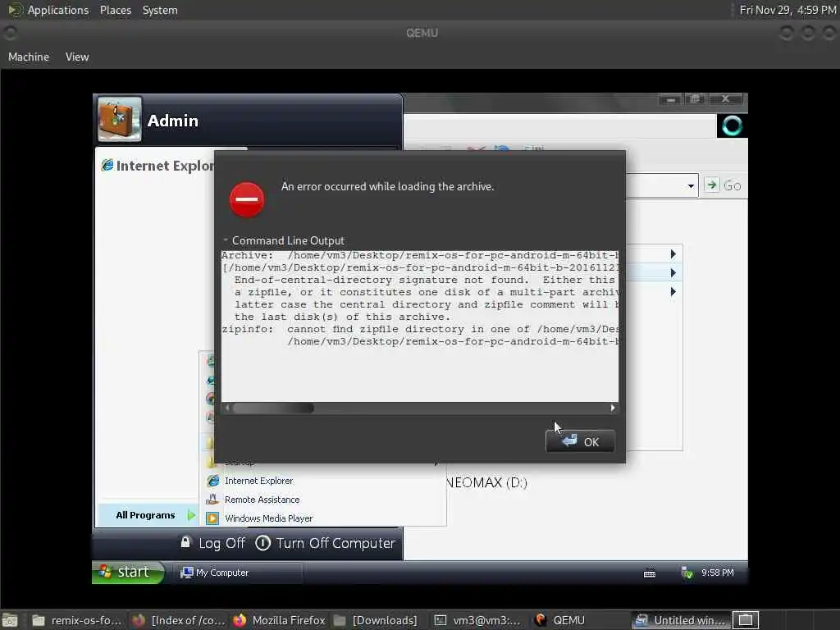This screenshot has height=630, width=840.
Task: Click the Internet Explorer pinned item icon
Action: pos(107,166)
